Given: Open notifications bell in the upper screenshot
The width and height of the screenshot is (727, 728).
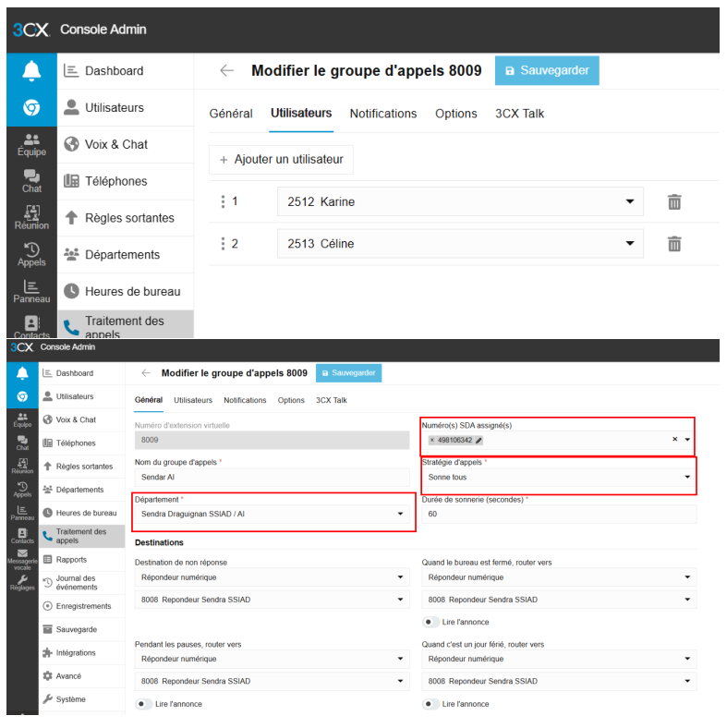Looking at the screenshot, I should [31, 71].
